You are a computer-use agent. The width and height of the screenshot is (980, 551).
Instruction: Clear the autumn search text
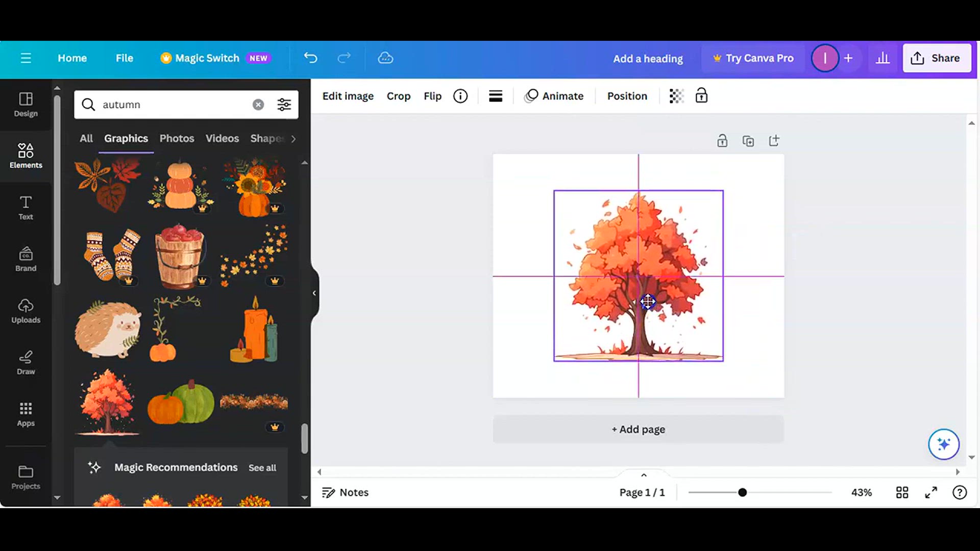click(258, 105)
